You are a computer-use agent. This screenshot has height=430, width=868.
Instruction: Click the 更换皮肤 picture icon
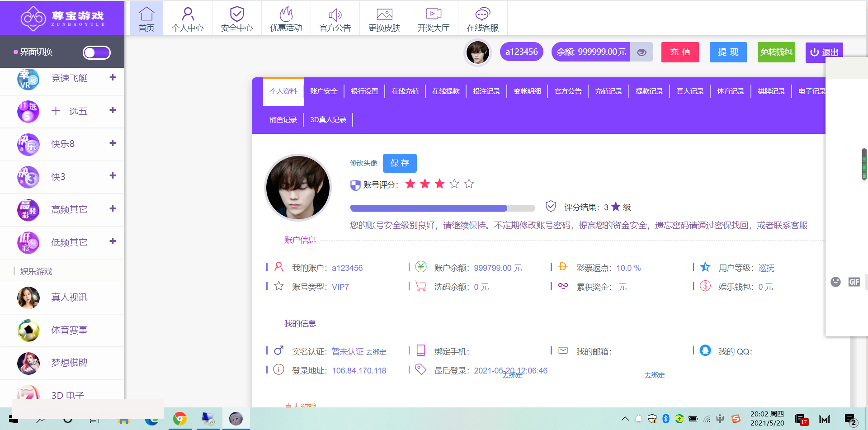point(384,14)
